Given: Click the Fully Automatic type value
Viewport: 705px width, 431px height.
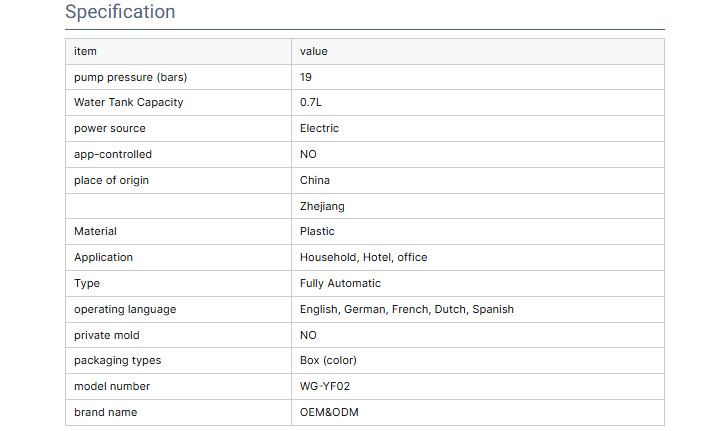Looking at the screenshot, I should 340,284.
